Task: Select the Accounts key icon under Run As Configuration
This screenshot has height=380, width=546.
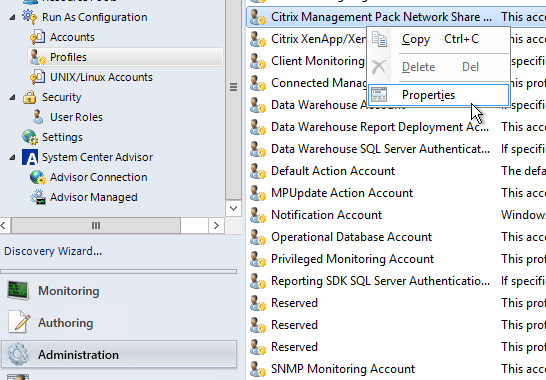Action: tap(38, 37)
